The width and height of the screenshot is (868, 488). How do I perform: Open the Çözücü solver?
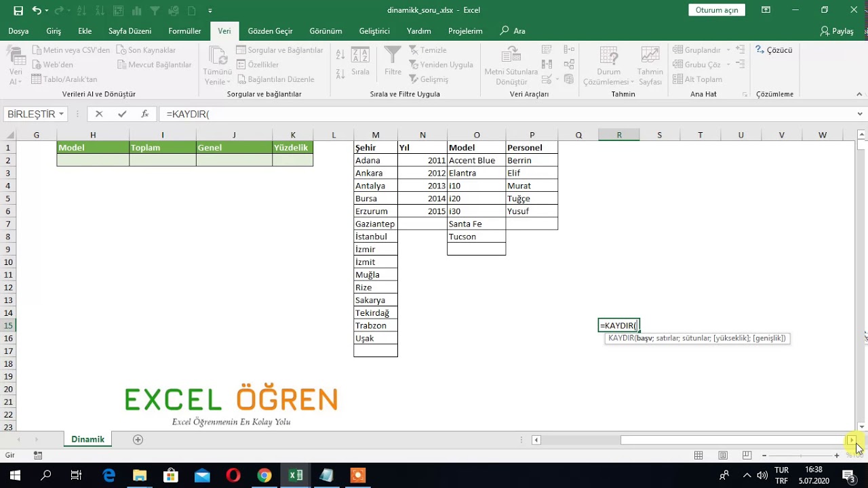(x=774, y=50)
